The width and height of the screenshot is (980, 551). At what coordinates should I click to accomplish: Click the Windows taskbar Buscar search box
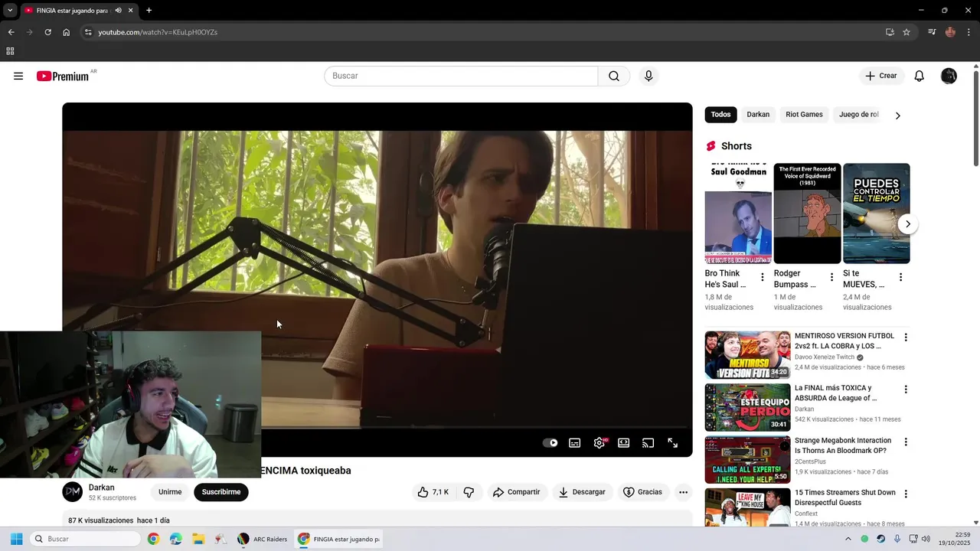(x=86, y=539)
